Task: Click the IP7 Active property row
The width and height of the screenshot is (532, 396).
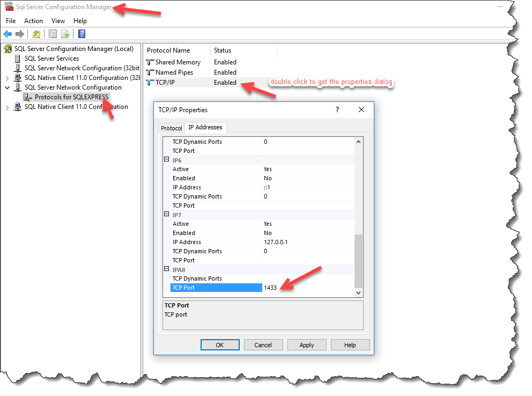Action: tap(262, 224)
